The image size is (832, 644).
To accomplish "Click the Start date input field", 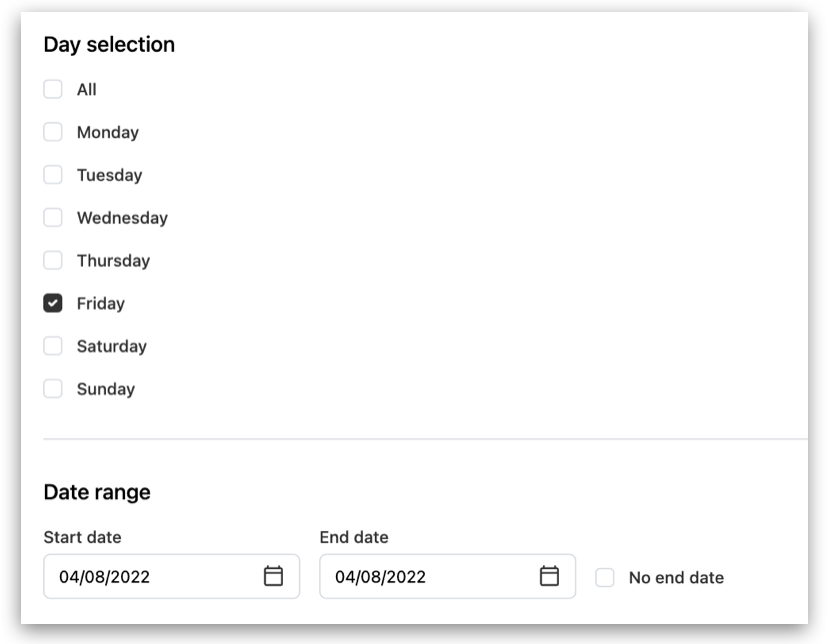I will tap(171, 577).
